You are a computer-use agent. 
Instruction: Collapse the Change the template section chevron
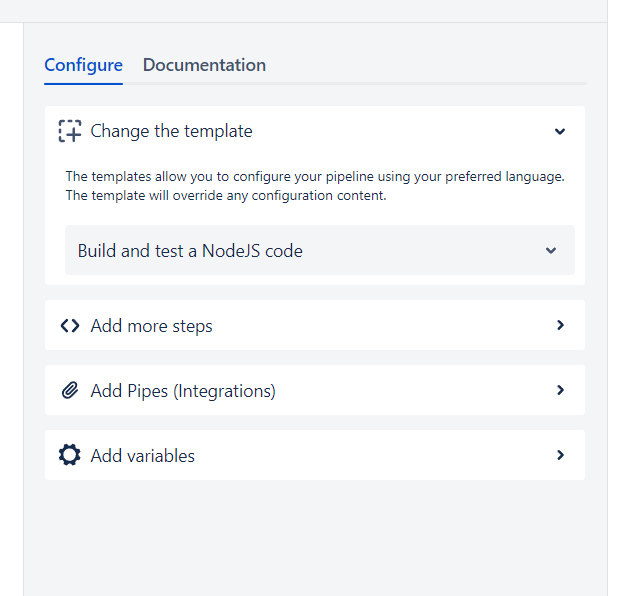(x=560, y=131)
